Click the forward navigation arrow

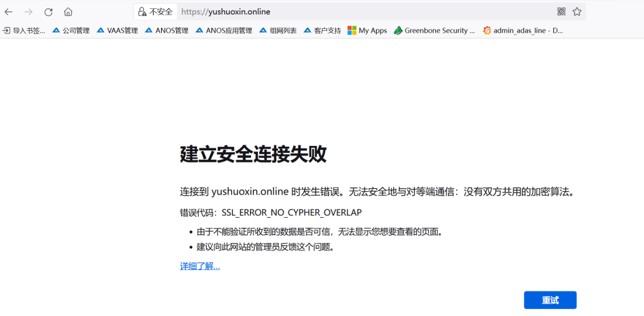[x=28, y=12]
